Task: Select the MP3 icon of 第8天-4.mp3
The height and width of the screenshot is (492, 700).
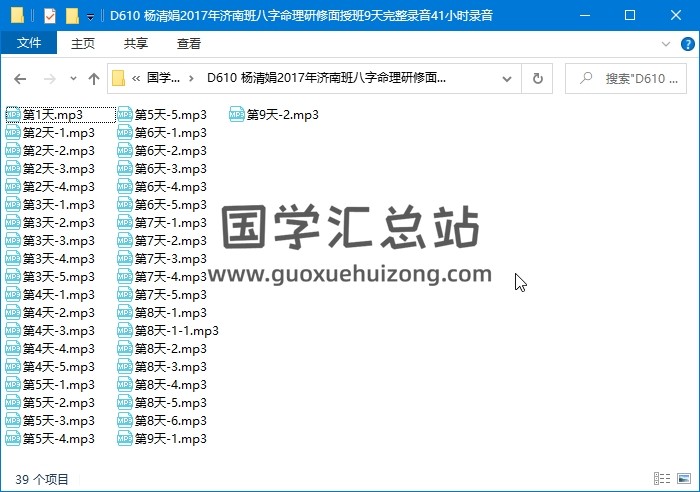Action: click(125, 384)
